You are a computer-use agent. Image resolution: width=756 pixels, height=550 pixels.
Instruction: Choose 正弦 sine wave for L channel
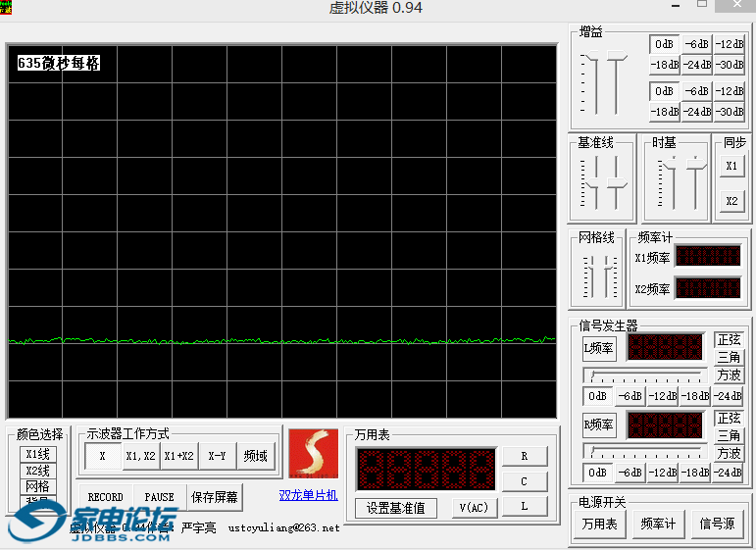729,340
